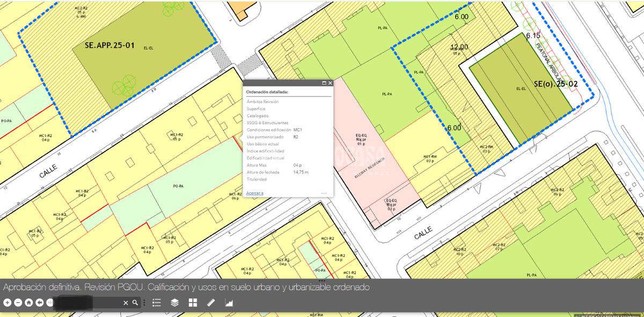Click the 'Uso pormenorizado' row label
The height and width of the screenshot is (317, 644).
(264, 137)
